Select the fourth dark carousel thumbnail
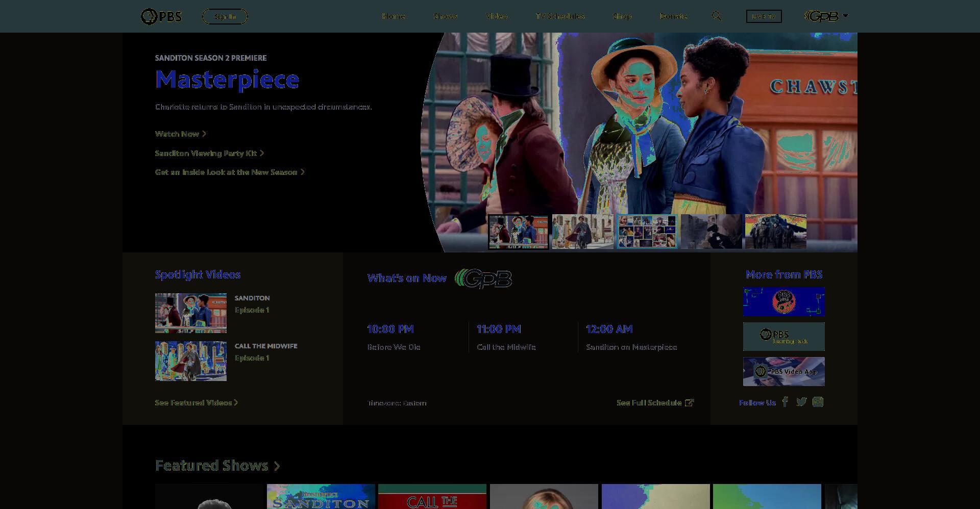This screenshot has width=980, height=509. pos(711,232)
